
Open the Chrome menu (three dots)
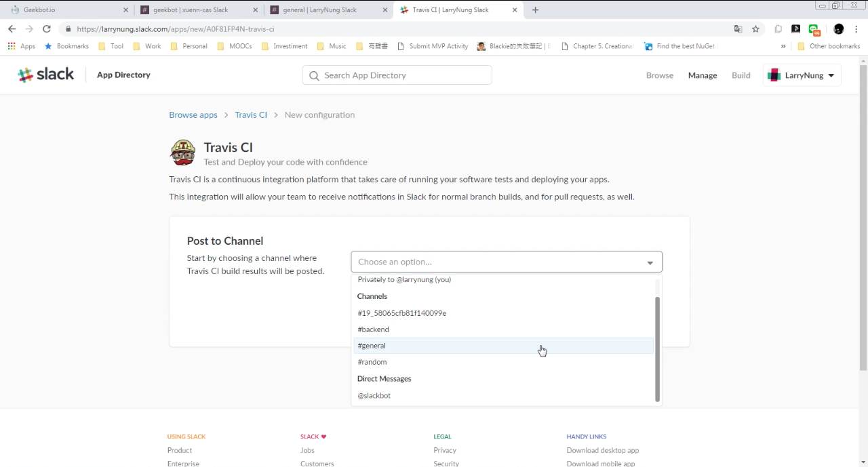857,29
